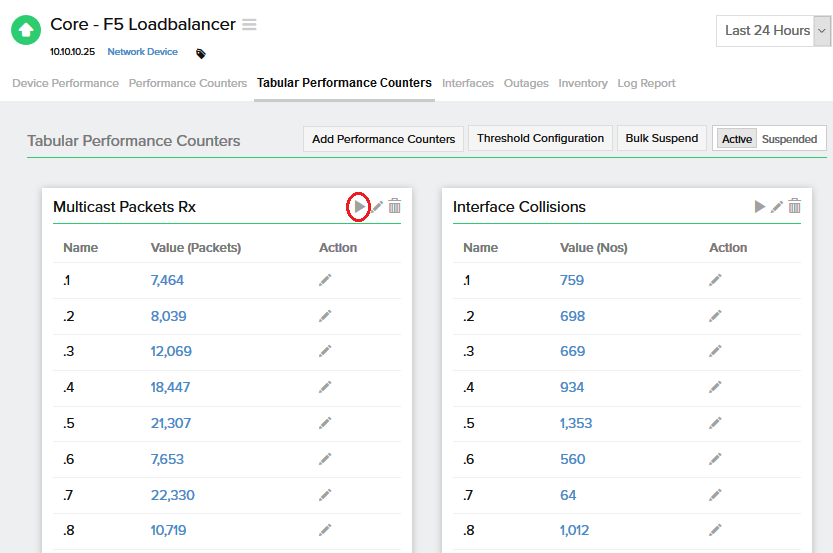Viewport: 833px width, 553px height.
Task: Open the Log Report tab
Action: pyautogui.click(x=646, y=83)
